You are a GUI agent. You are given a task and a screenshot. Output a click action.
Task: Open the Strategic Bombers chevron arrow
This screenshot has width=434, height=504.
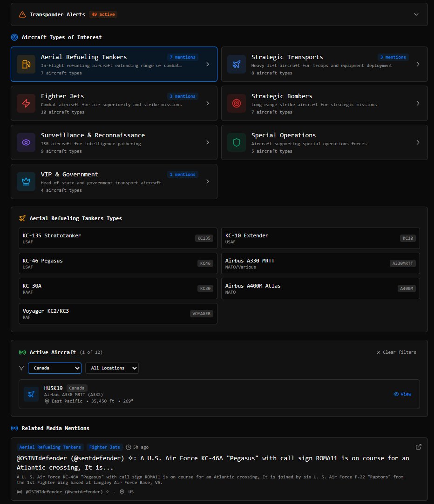point(418,103)
